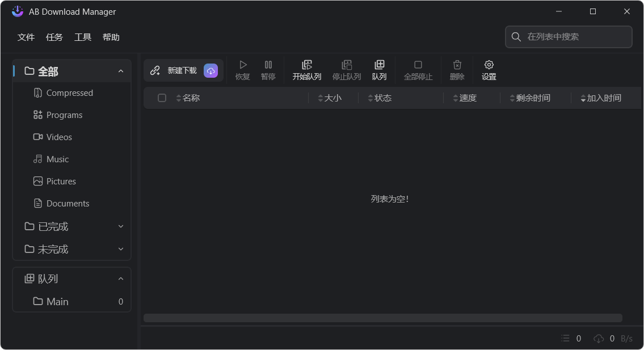644x350 pixels.
Task: Sort list by 速度 column
Action: click(x=465, y=98)
